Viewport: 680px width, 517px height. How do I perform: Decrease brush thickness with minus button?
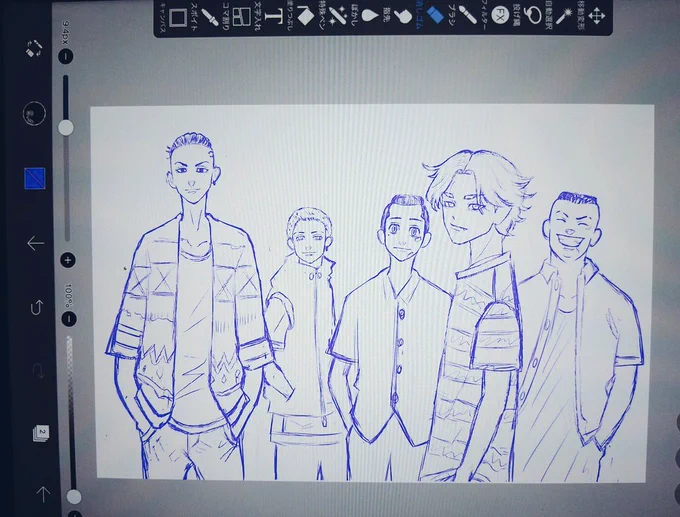65,56
